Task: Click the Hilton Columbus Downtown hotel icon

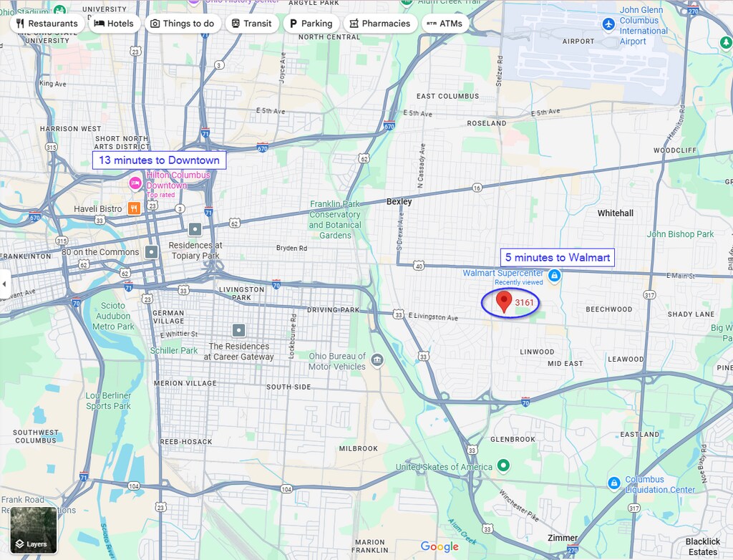Action: click(x=135, y=183)
